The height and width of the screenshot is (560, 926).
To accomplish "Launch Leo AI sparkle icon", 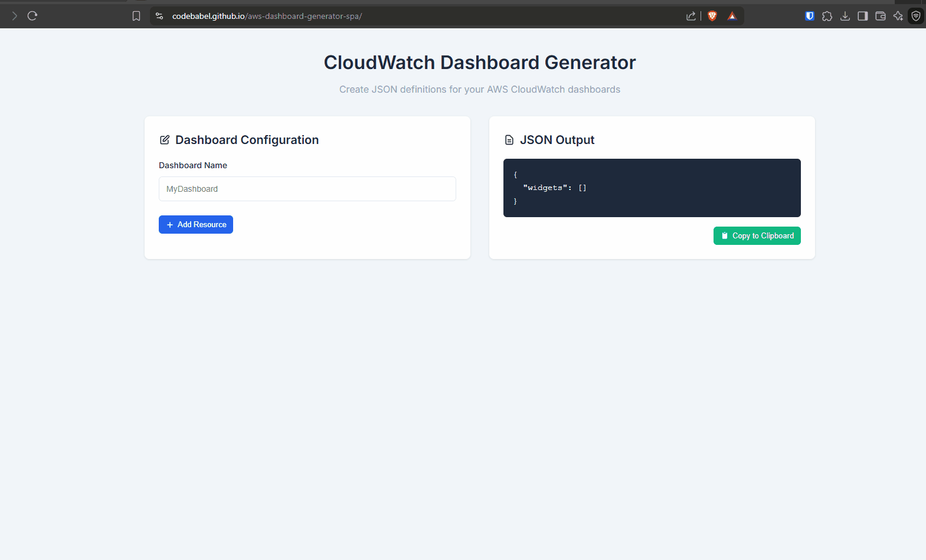I will (x=898, y=16).
